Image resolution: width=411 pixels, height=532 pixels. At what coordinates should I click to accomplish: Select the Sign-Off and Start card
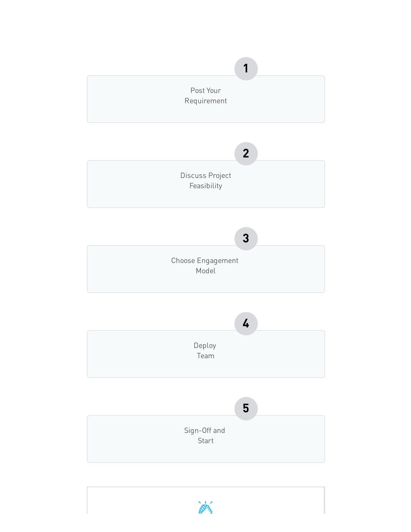206,439
